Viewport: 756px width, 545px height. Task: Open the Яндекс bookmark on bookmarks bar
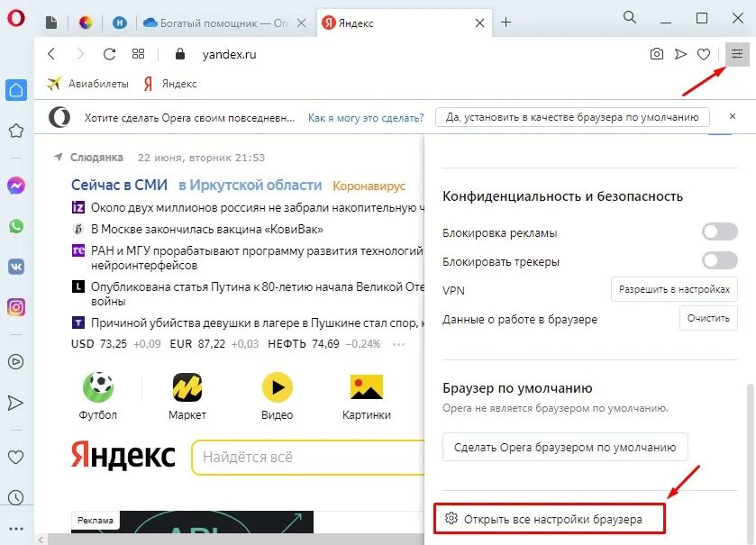point(170,84)
